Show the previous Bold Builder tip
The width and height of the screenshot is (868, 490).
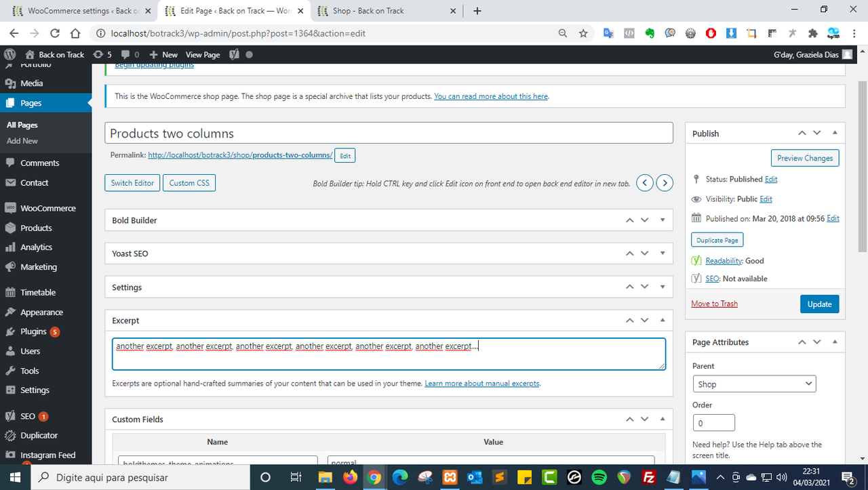[646, 183]
